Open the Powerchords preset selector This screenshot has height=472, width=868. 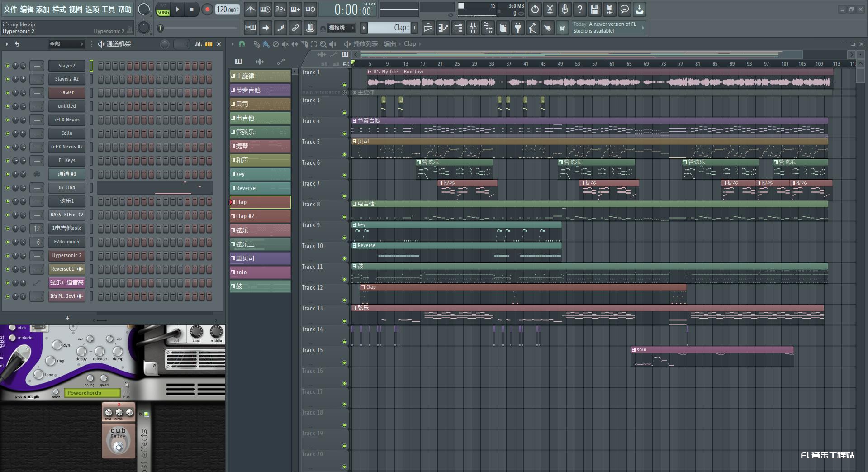pos(93,393)
